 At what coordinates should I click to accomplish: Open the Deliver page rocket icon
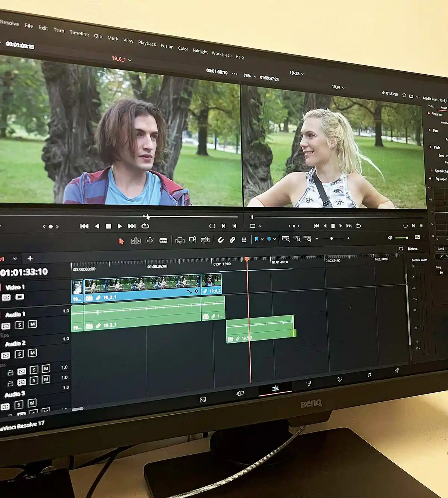coord(397,371)
